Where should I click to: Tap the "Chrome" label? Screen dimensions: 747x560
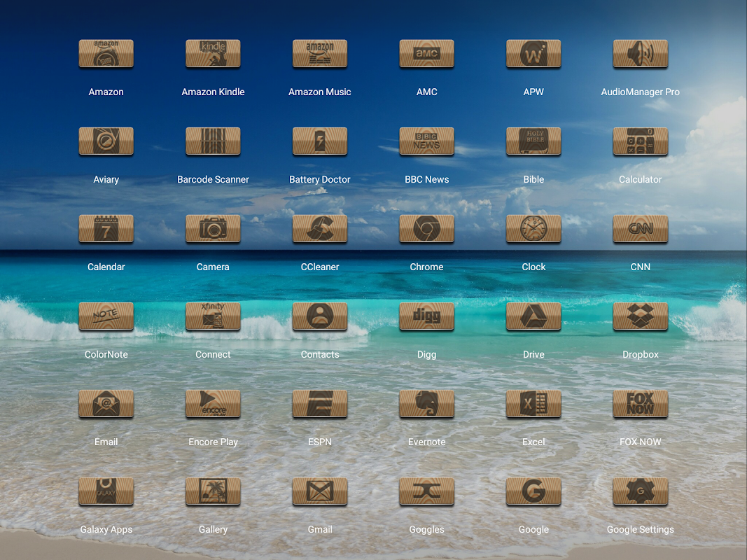(426, 267)
